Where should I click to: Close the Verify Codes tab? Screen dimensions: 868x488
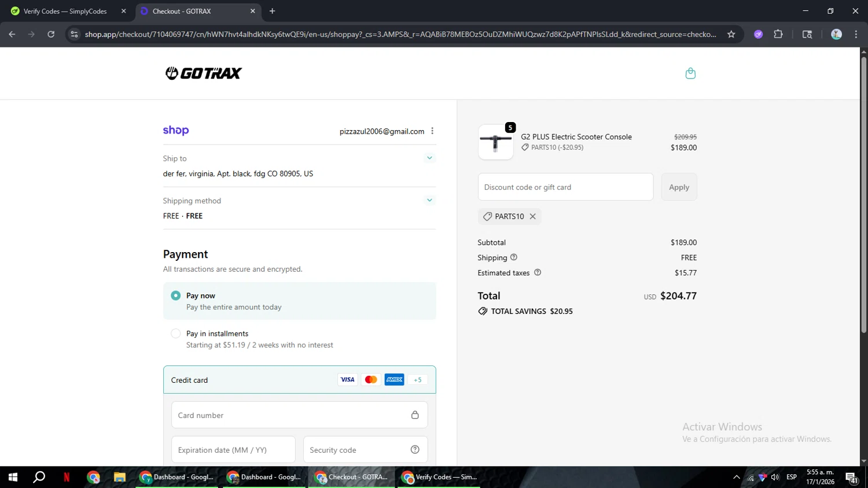pyautogui.click(x=123, y=11)
